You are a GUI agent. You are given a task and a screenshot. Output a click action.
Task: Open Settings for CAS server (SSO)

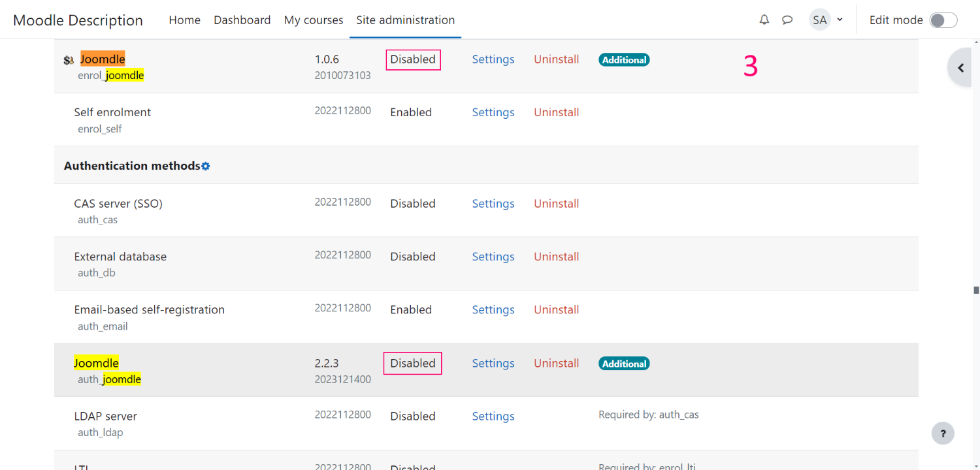click(x=493, y=204)
